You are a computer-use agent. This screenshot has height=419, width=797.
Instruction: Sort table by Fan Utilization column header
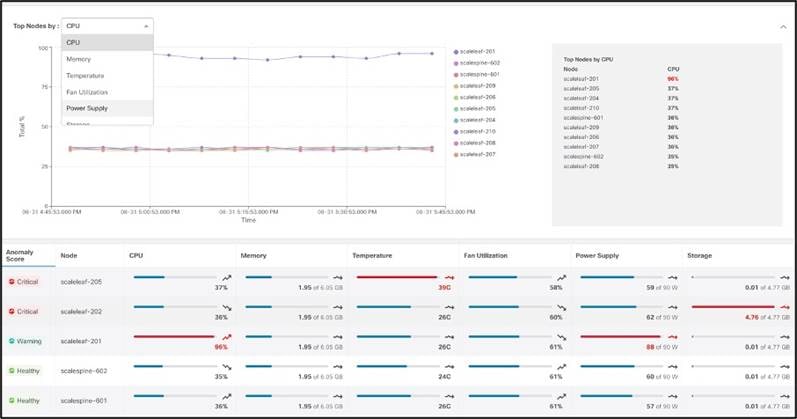485,255
